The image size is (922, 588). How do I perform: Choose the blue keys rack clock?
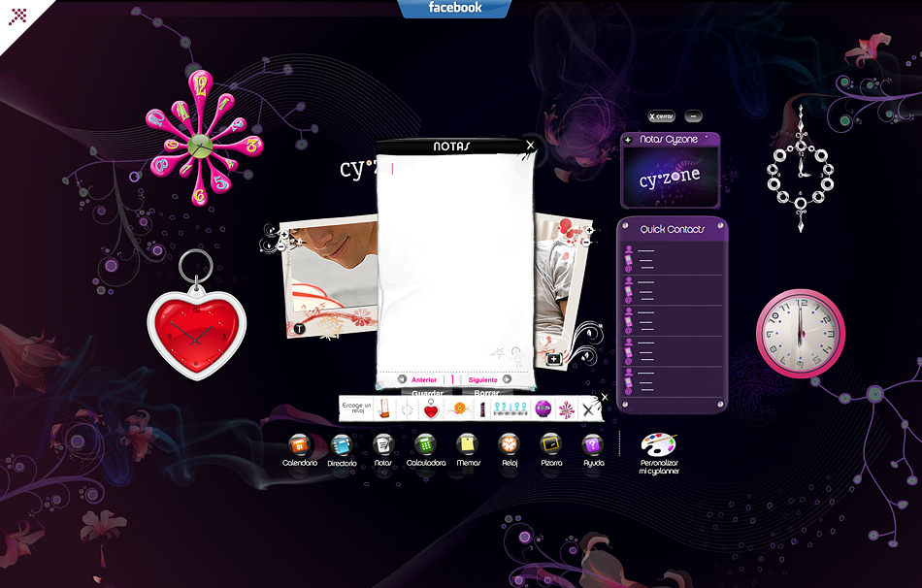[x=510, y=408]
